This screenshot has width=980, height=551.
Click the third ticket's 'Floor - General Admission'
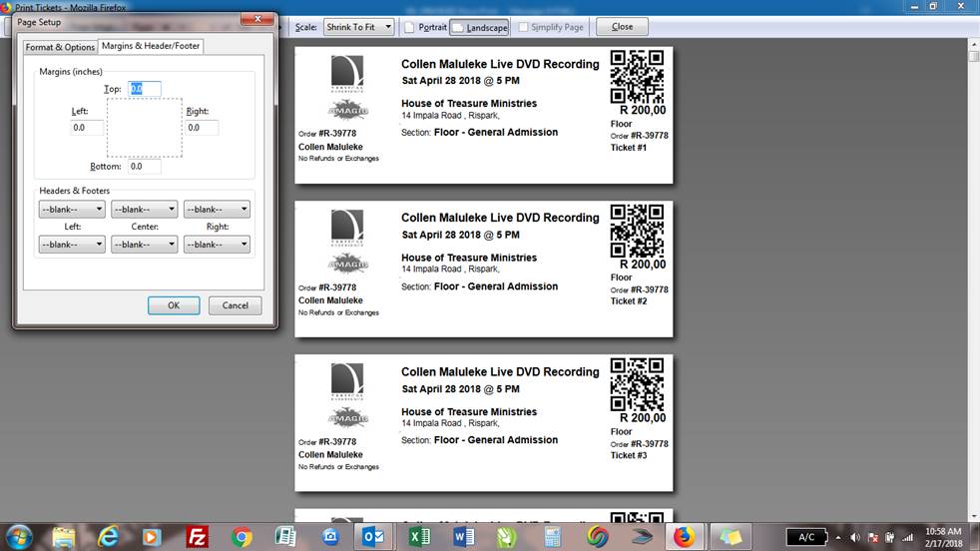click(x=496, y=439)
